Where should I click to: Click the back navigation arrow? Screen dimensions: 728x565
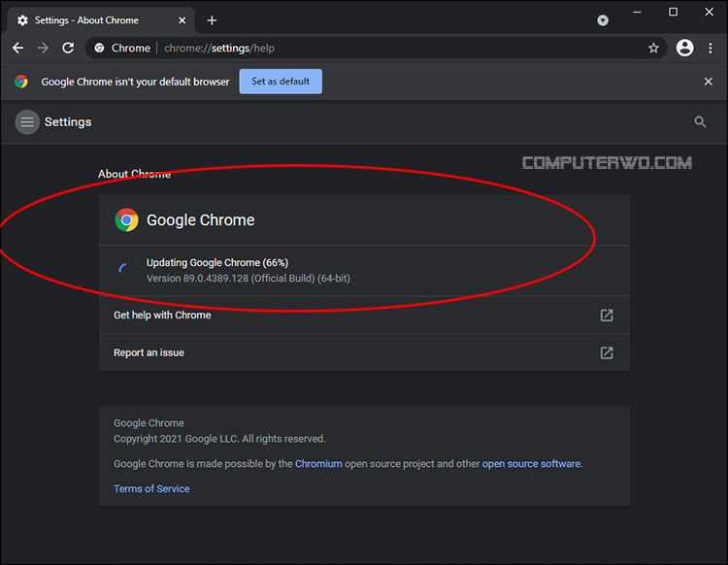point(18,48)
